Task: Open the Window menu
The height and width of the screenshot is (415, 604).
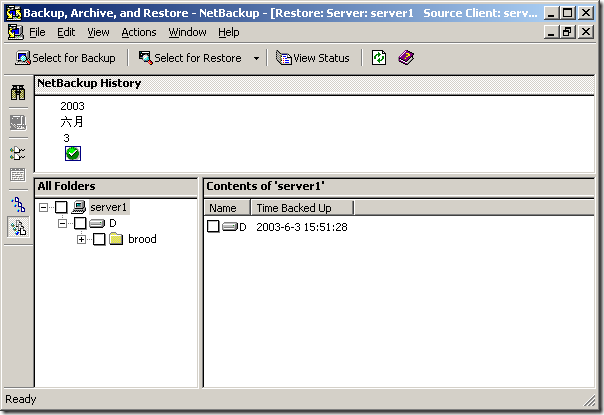Action: pos(188,32)
